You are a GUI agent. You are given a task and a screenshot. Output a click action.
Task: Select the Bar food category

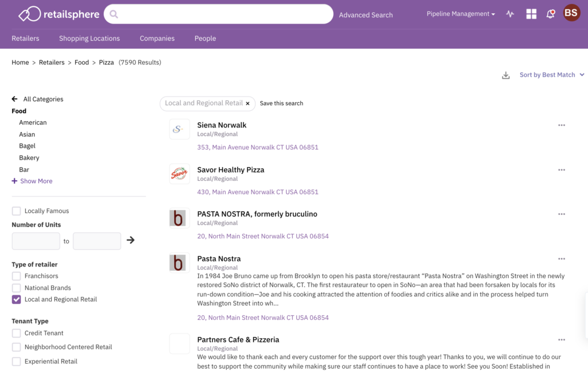tap(24, 169)
